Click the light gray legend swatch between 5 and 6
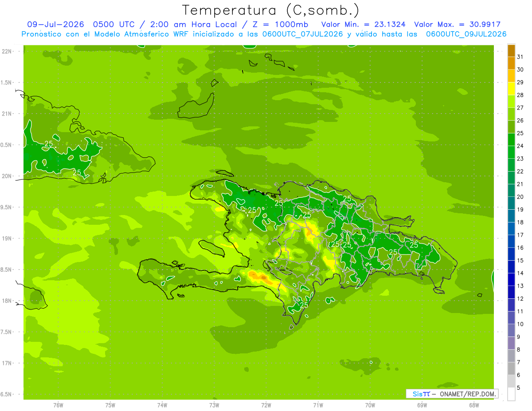The width and height of the screenshot is (532, 411). [511, 381]
